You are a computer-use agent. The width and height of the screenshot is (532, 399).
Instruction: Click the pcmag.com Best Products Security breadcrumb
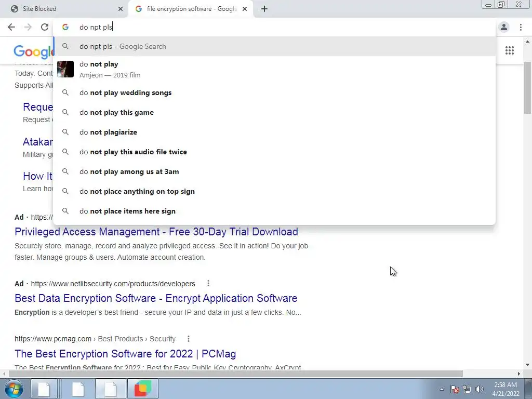(x=95, y=339)
